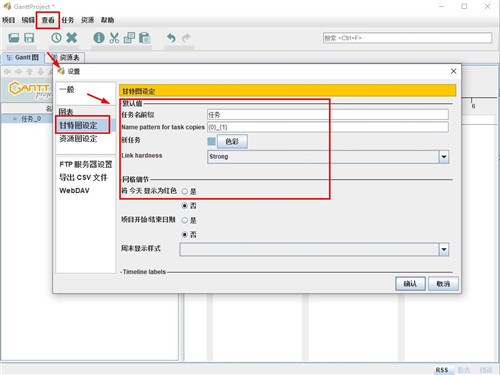The width and height of the screenshot is (500, 375).
Task: Click the paste clipboard icon
Action: (x=145, y=38)
